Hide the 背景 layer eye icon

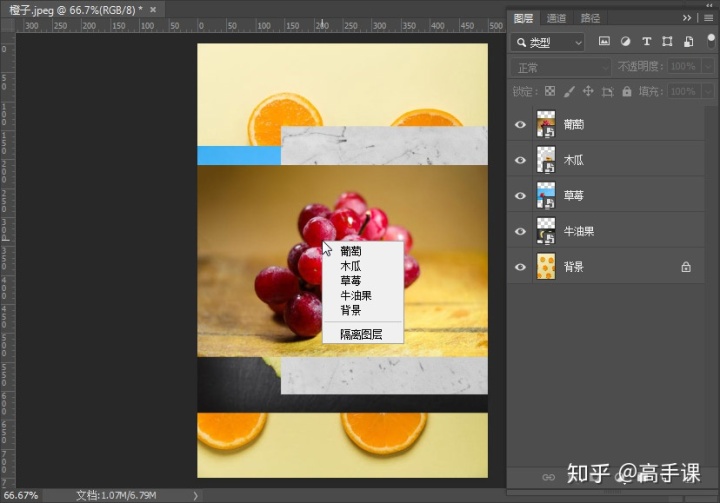click(x=520, y=267)
